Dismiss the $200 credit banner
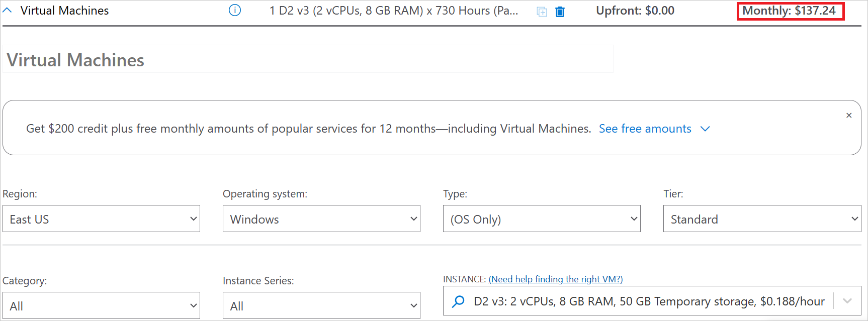Screen dimensions: 868x321 coord(849,116)
